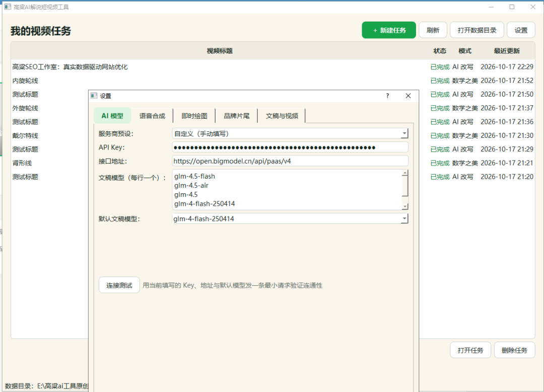This screenshot has width=544, height=392.
Task: Switch to the AI 模型 tab
Action: coord(112,116)
